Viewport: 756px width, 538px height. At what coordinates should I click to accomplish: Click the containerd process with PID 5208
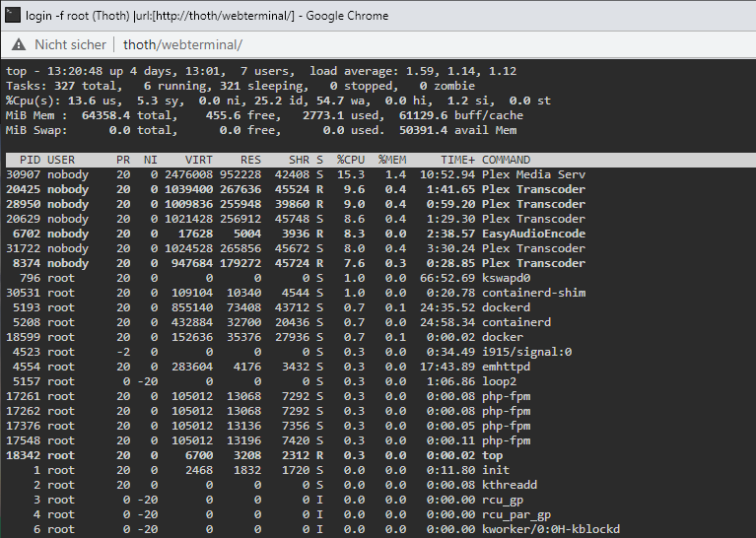pos(516,322)
